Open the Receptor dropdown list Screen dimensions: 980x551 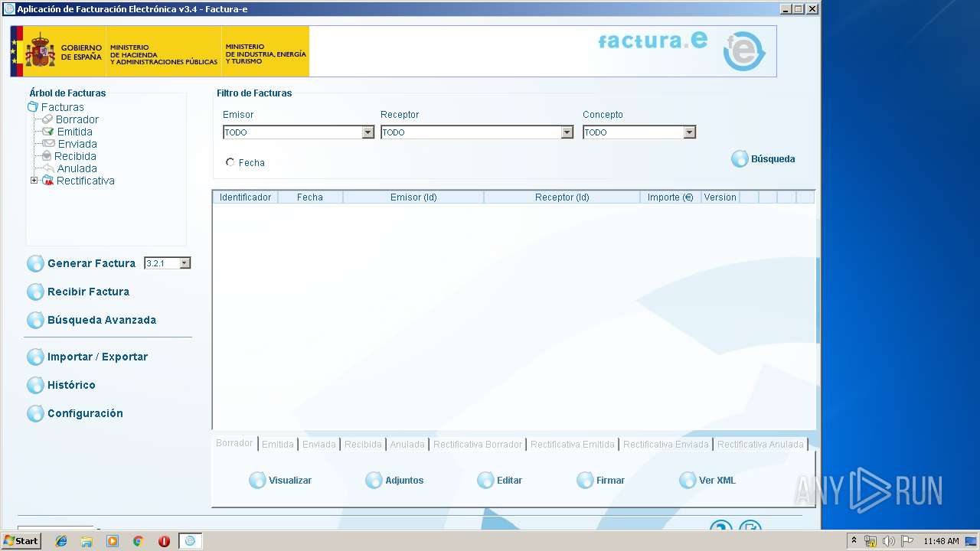point(567,132)
